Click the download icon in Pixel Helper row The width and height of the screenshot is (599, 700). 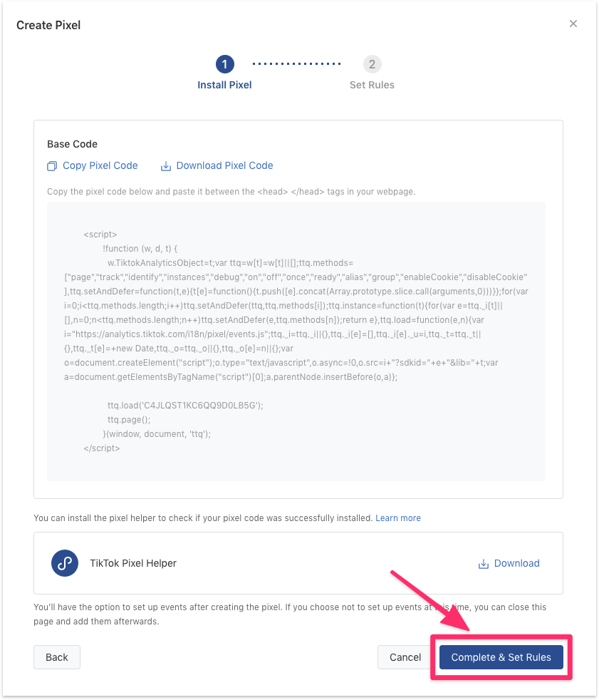click(x=484, y=564)
